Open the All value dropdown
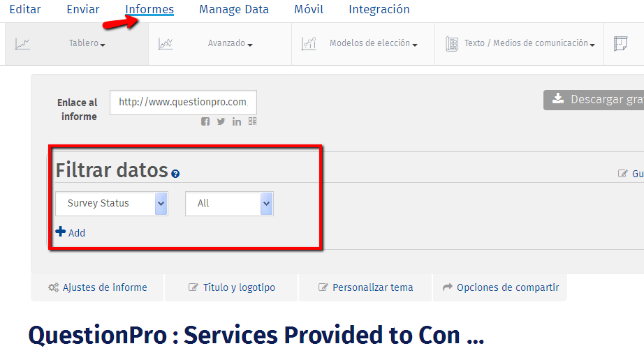 (229, 203)
